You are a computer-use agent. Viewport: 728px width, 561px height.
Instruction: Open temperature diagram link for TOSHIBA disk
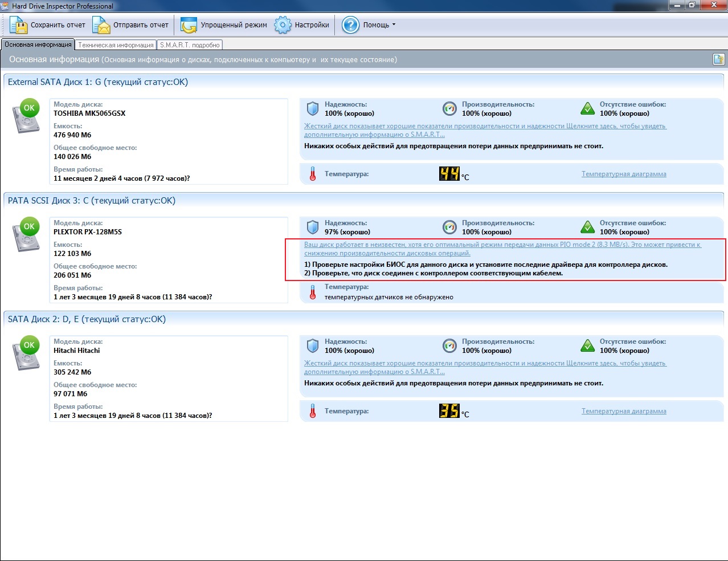click(624, 174)
